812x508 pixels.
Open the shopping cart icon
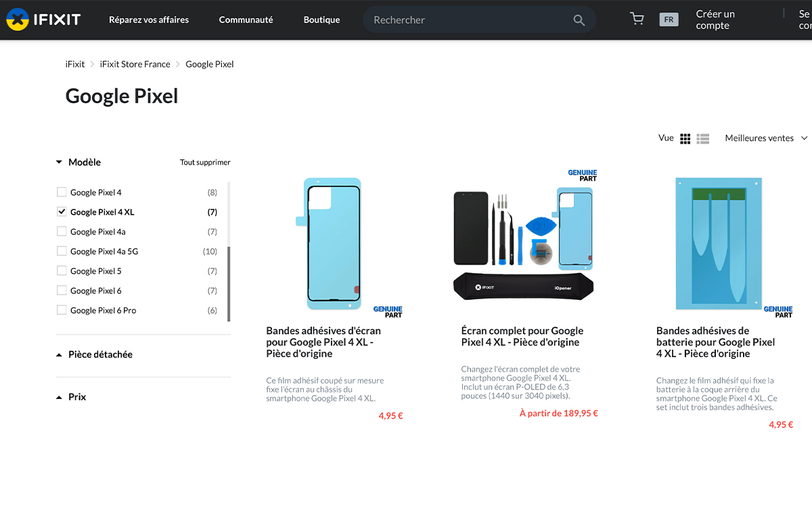coord(637,19)
